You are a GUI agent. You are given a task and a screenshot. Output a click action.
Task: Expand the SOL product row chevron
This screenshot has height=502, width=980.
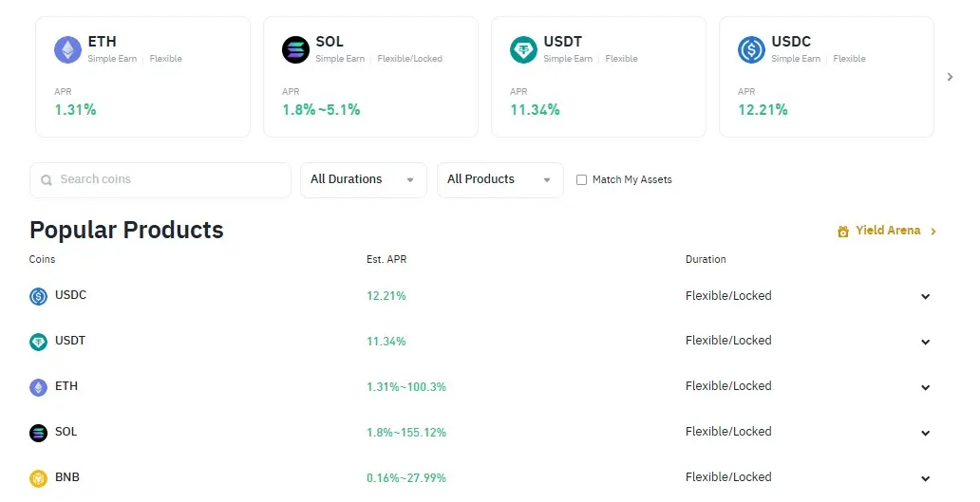coord(926,434)
